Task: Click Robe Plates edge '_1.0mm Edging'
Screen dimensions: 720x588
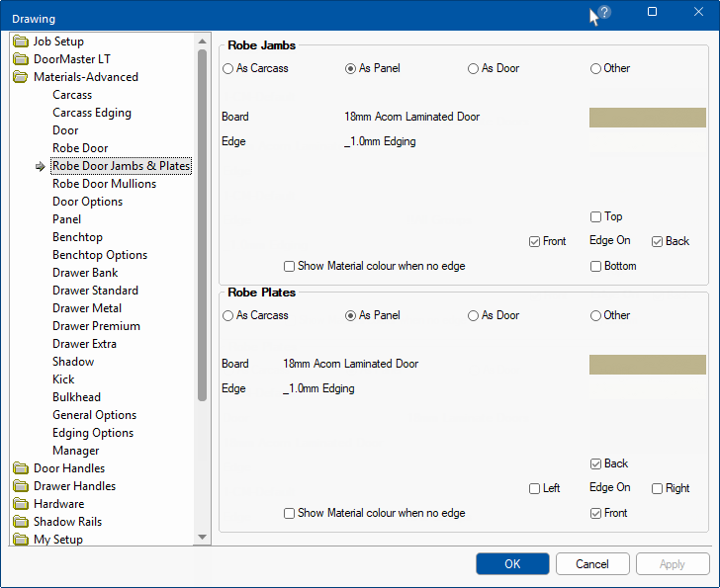Action: click(x=318, y=389)
